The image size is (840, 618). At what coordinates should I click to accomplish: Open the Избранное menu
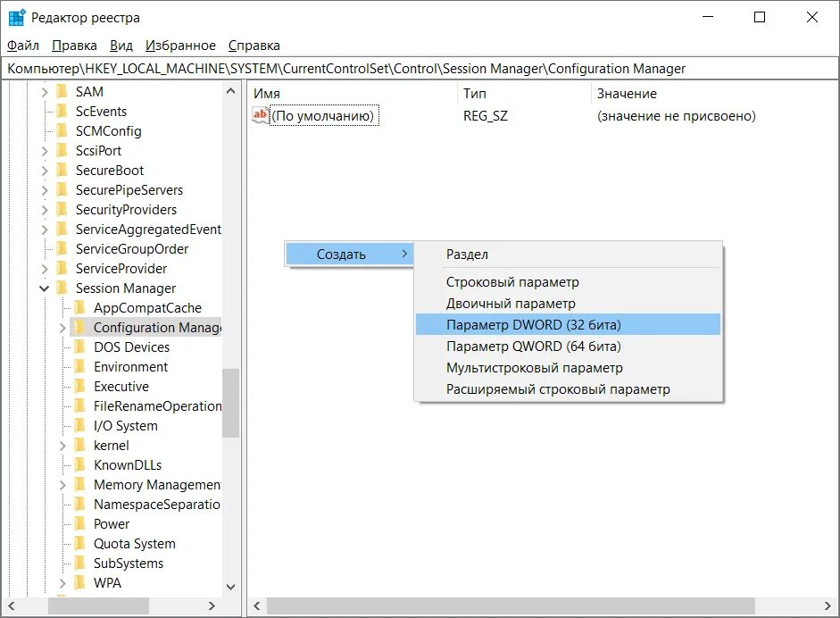point(181,46)
